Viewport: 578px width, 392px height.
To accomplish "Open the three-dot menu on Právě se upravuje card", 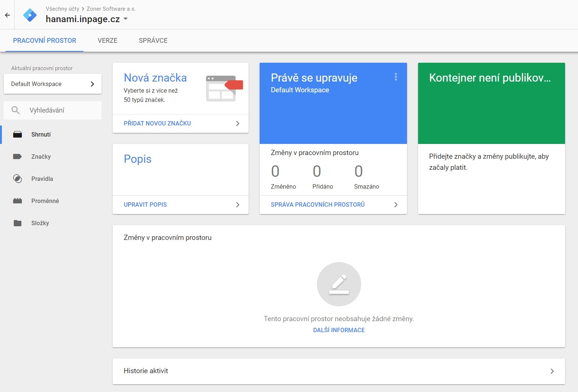I will point(396,77).
